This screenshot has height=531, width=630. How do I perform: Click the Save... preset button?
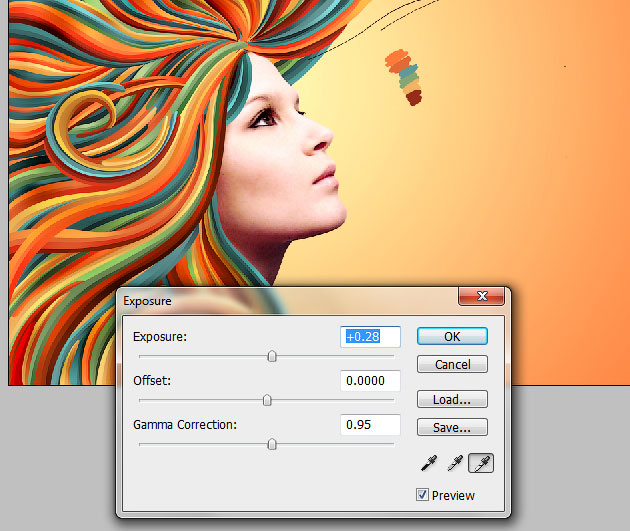point(452,427)
